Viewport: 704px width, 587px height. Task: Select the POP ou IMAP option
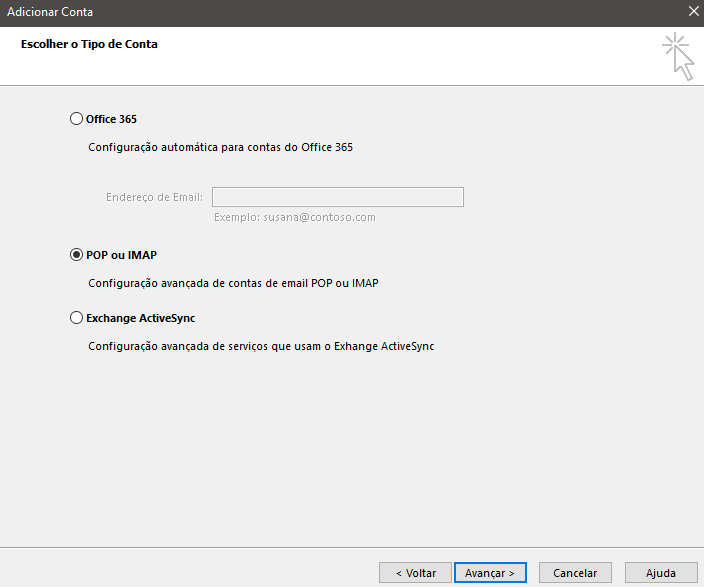[76, 255]
